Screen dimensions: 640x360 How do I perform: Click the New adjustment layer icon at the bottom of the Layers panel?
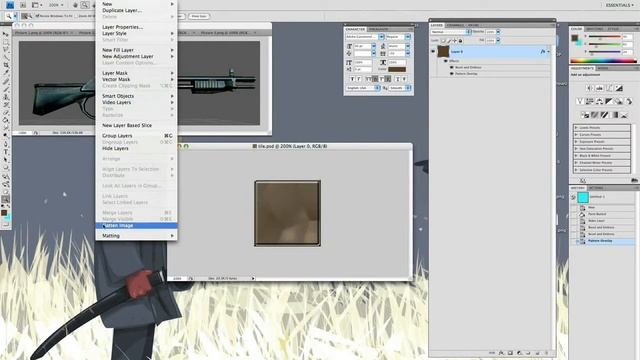pyautogui.click(x=519, y=353)
